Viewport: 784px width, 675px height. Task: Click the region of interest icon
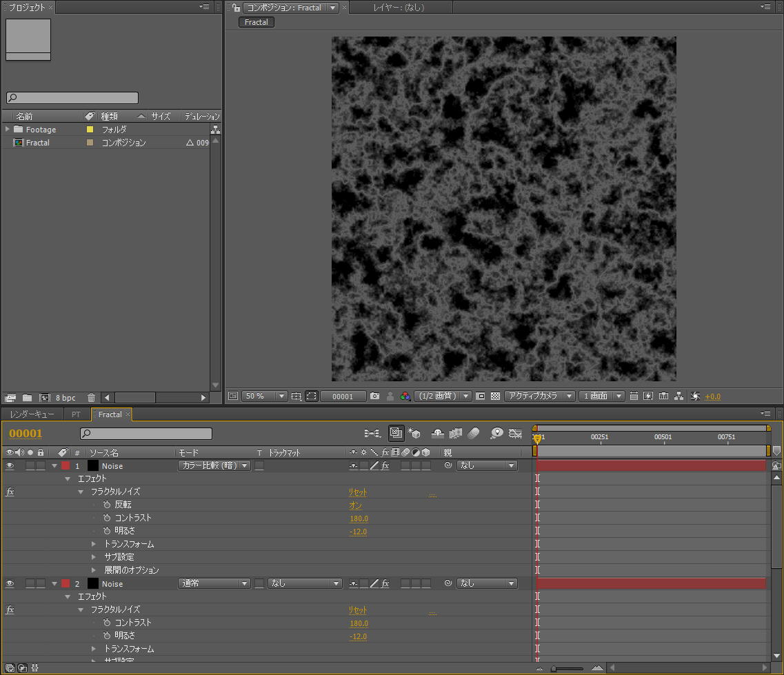pyautogui.click(x=481, y=396)
